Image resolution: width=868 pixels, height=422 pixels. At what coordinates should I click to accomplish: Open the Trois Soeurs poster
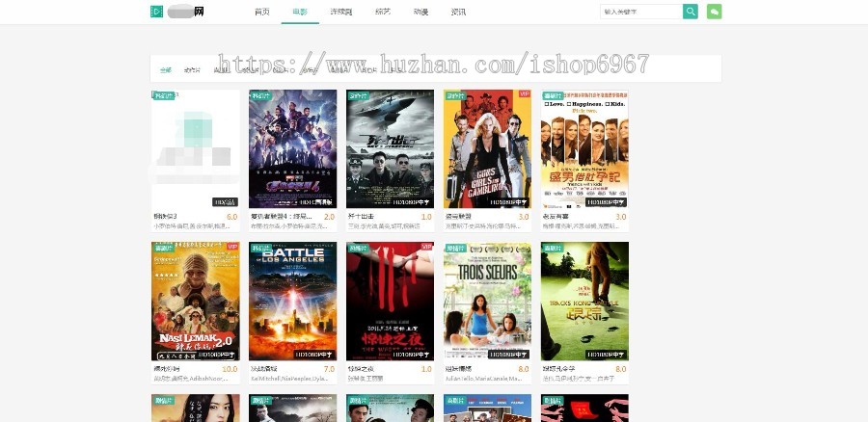point(487,301)
